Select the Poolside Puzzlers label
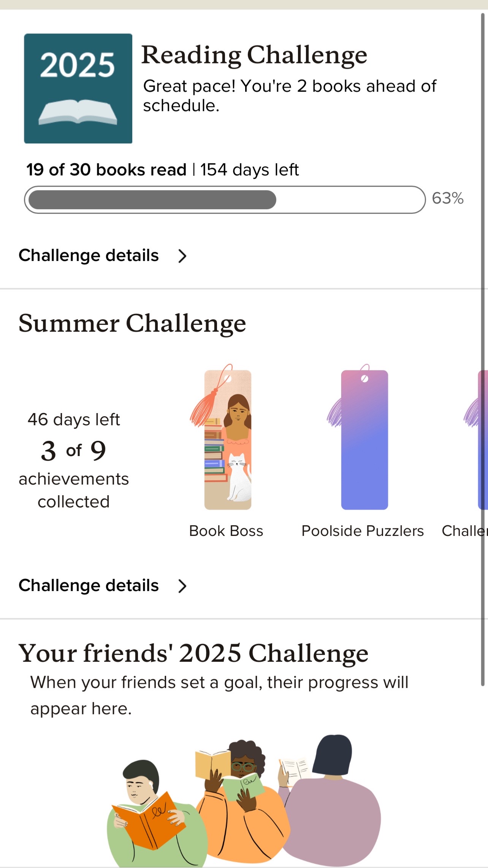Viewport: 488px width, 868px height. point(363,531)
